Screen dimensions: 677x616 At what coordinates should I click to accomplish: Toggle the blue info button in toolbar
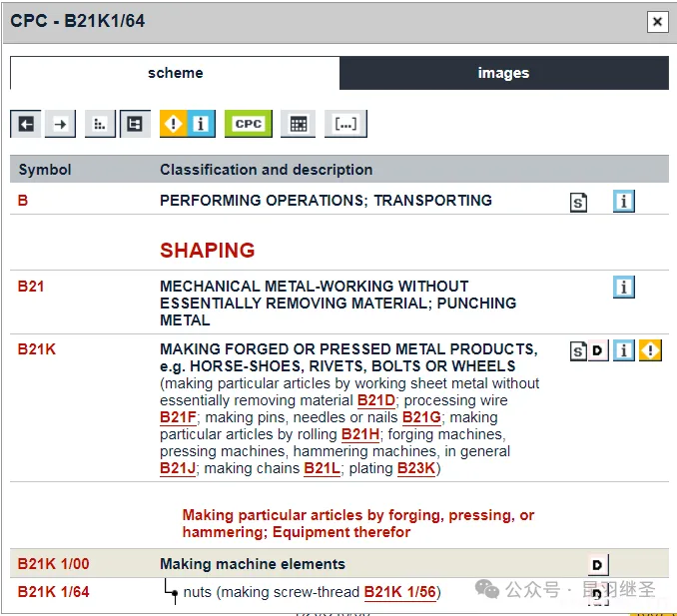201,124
